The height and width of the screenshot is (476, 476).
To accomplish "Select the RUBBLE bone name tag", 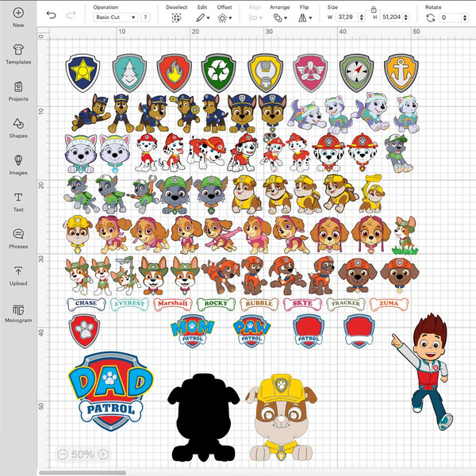I will click(259, 304).
